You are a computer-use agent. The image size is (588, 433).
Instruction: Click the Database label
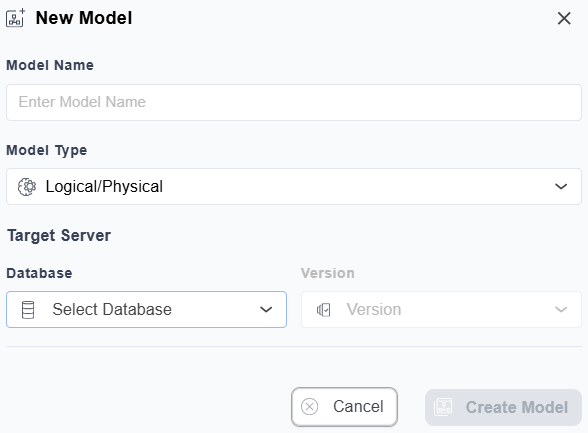[x=39, y=273]
